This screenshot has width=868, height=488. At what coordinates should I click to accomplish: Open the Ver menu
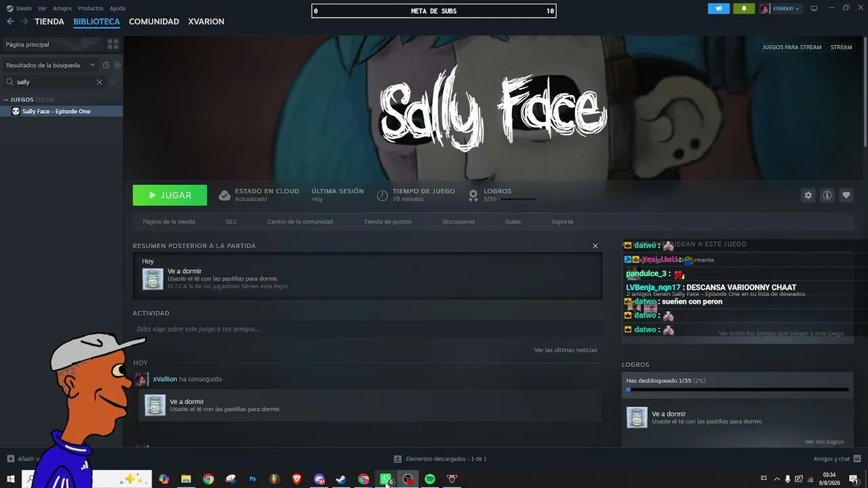(43, 9)
